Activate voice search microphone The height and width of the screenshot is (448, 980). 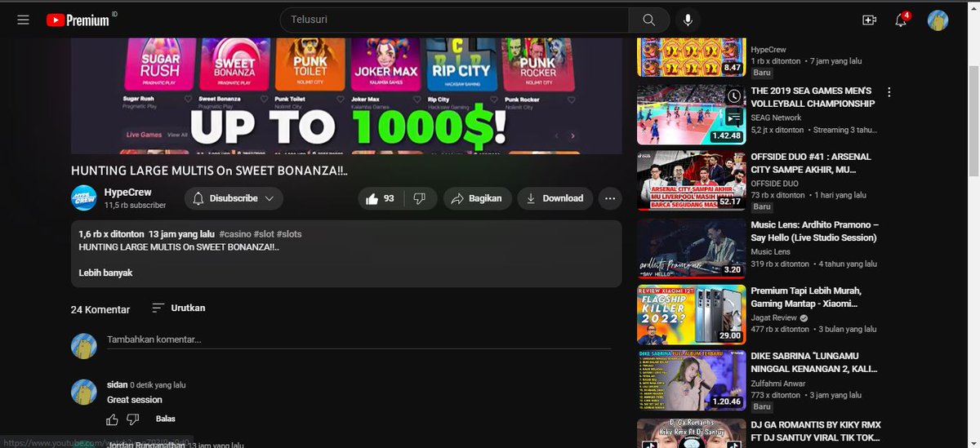[688, 20]
